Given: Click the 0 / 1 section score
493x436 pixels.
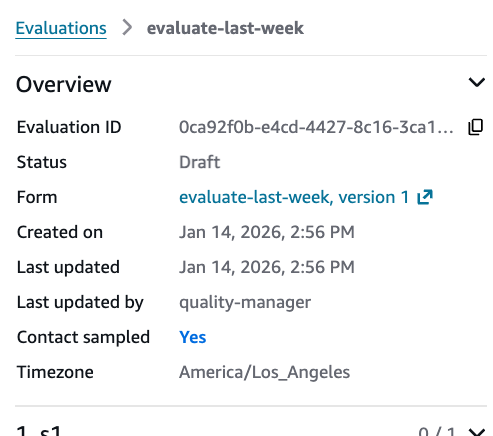Looking at the screenshot, I should 437,432.
